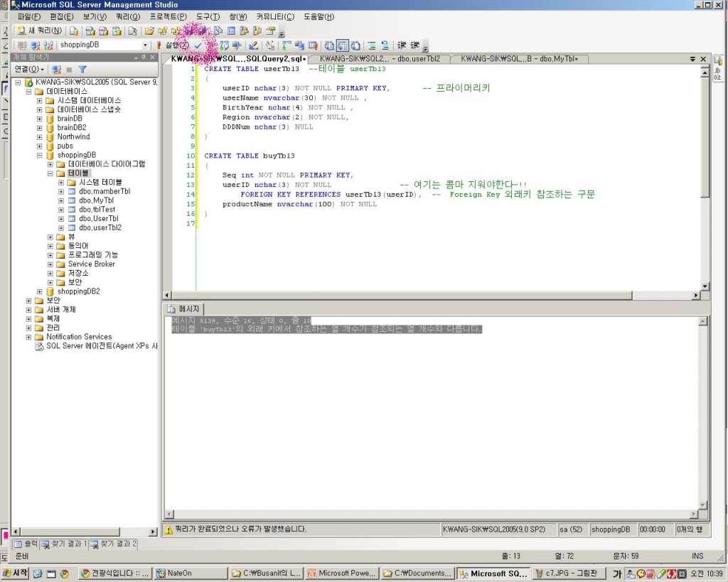The image size is (728, 582).
Task: Open an Analysis Services XMLA Query
Action: coord(117,31)
